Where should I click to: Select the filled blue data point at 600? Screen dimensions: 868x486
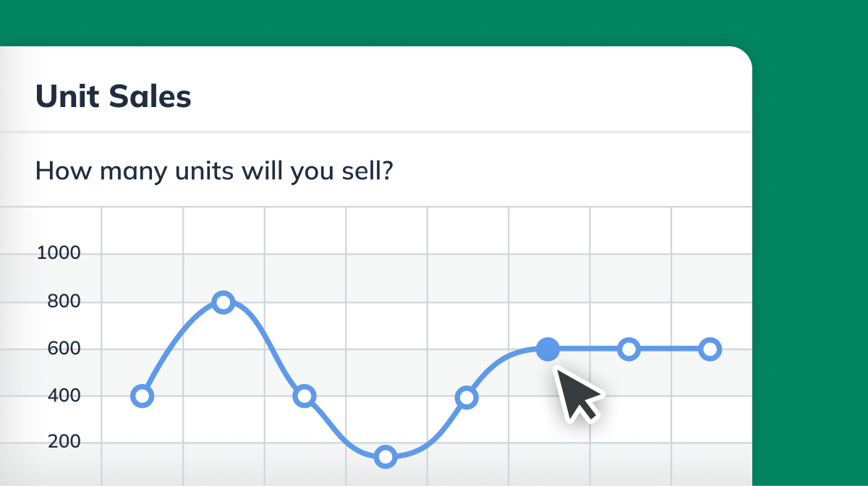click(548, 349)
